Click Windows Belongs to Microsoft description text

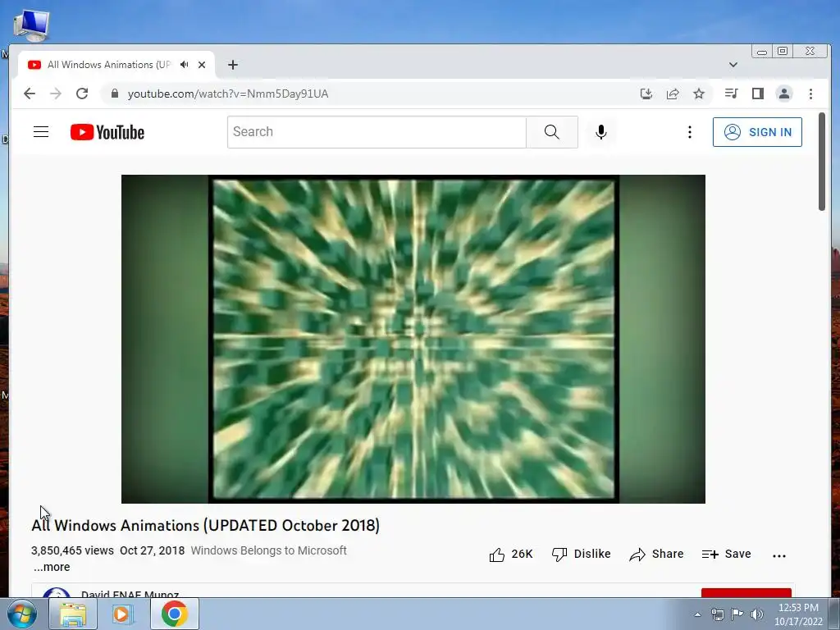(268, 550)
